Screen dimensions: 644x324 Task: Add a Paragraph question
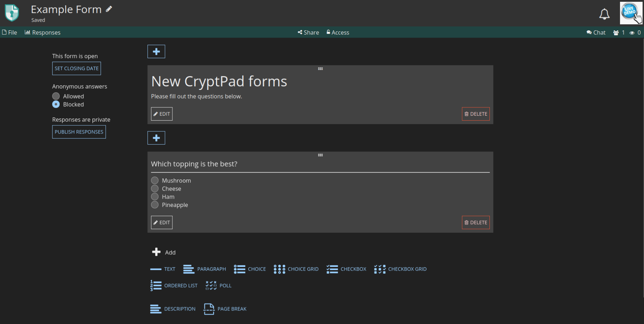pyautogui.click(x=205, y=269)
